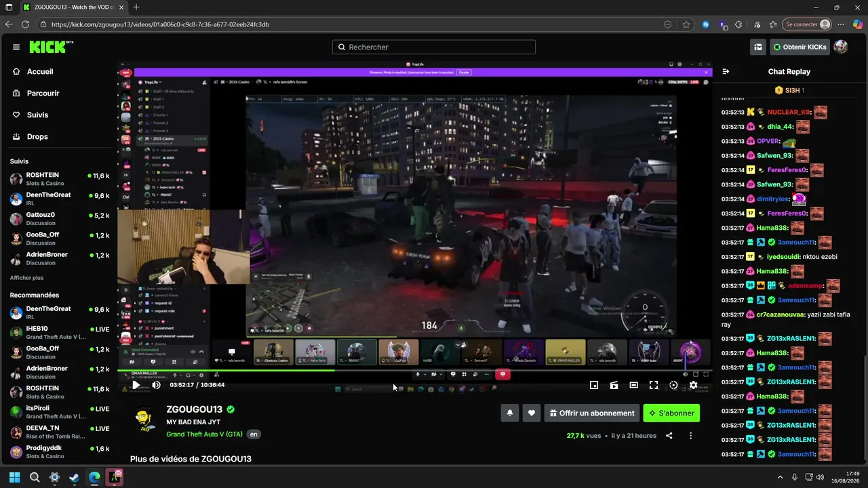Go back to the previous browser page
This screenshot has height=488, width=868.
pos(9,24)
